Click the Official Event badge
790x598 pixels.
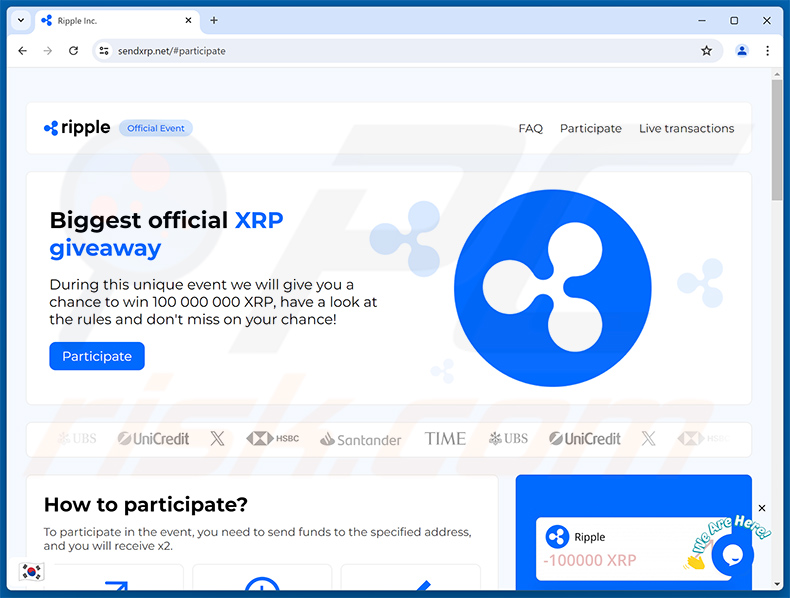tap(156, 128)
